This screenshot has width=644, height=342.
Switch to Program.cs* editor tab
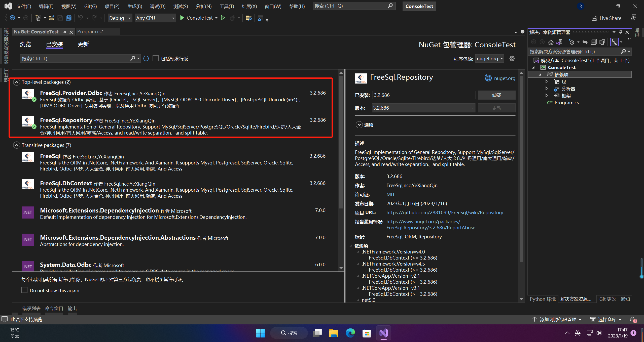click(x=90, y=32)
